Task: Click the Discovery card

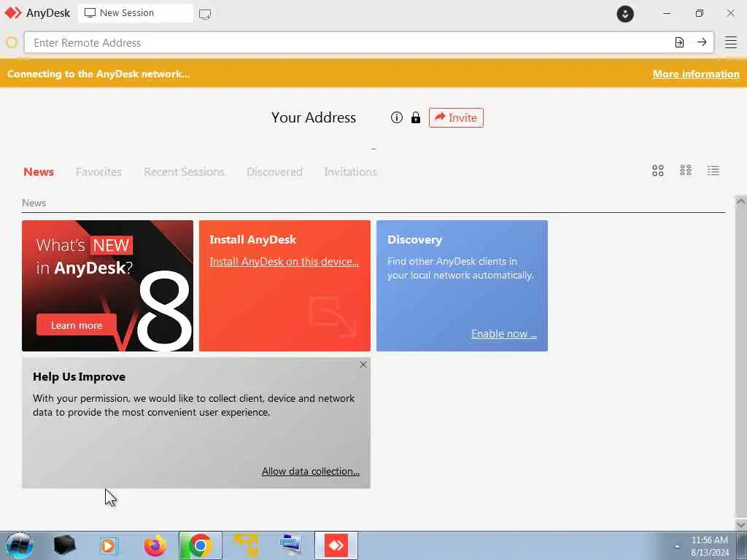Action: [x=462, y=286]
